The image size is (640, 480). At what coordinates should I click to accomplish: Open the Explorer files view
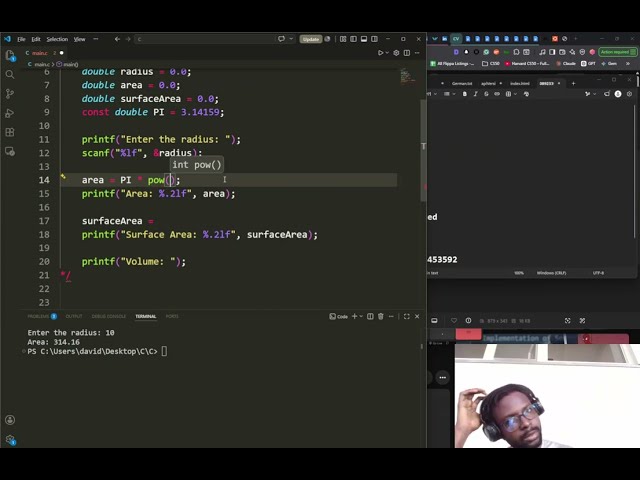tap(10, 55)
